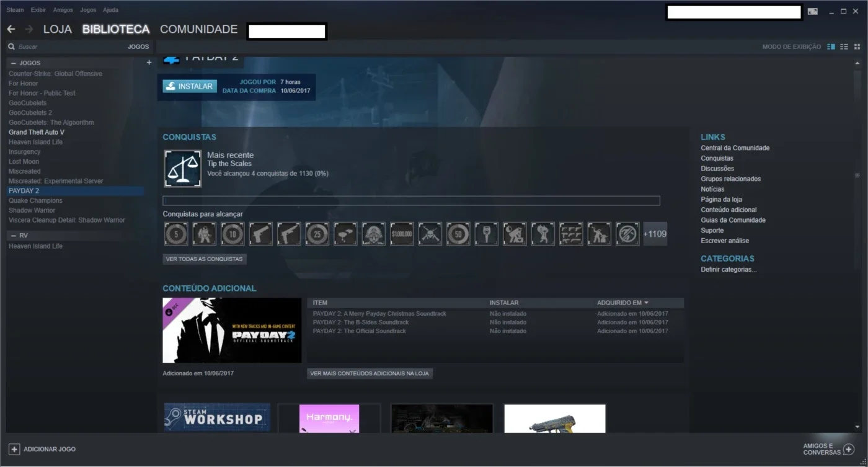
Task: Collapse the JOGOS category
Action: (14, 63)
